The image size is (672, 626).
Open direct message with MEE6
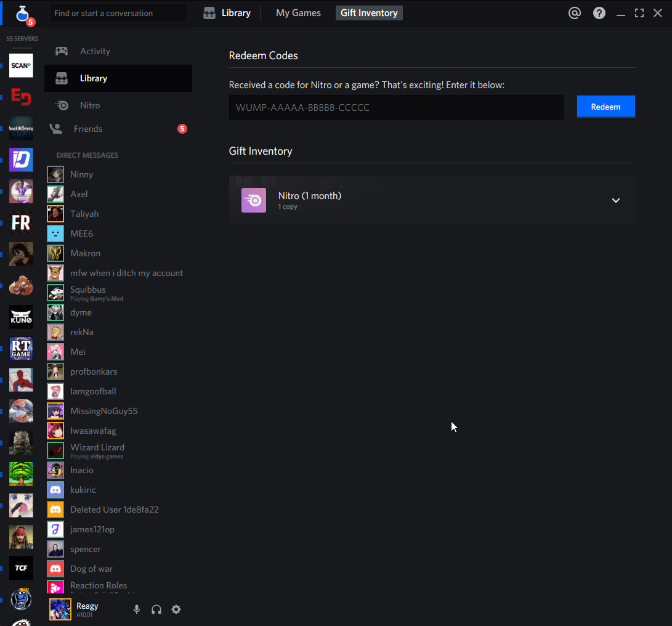coord(118,234)
